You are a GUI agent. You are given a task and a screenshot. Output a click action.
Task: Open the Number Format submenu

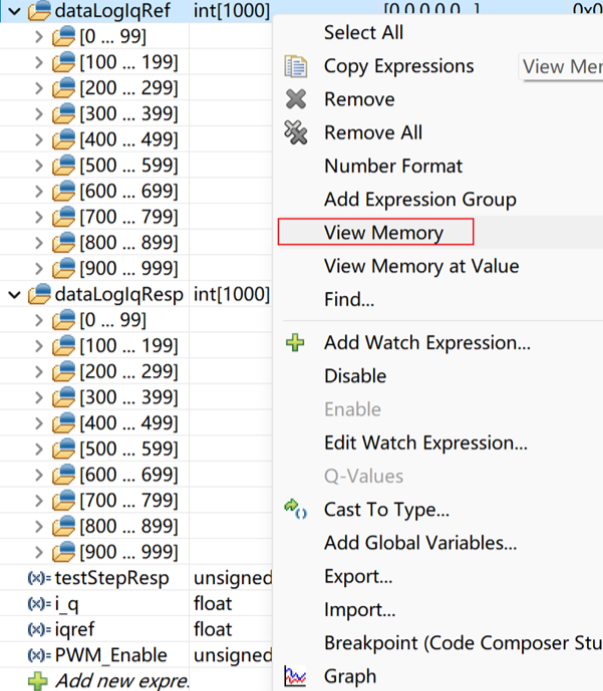[x=393, y=166]
